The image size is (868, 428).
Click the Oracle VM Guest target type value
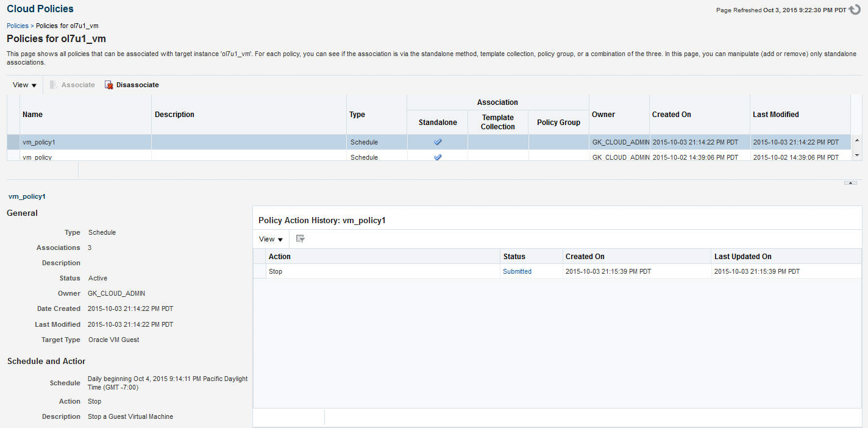[x=113, y=340]
